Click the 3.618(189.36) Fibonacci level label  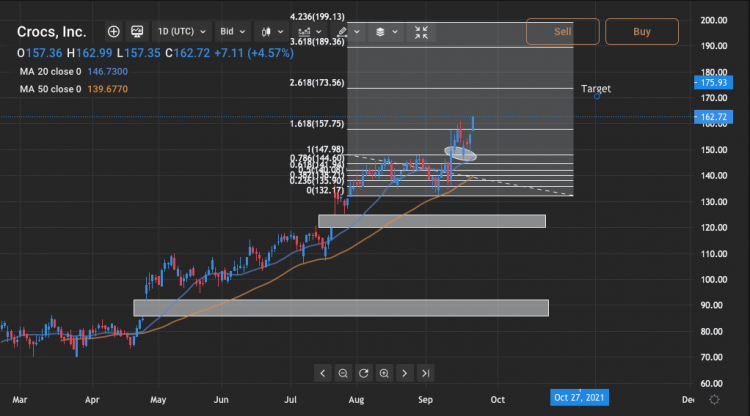(x=317, y=42)
